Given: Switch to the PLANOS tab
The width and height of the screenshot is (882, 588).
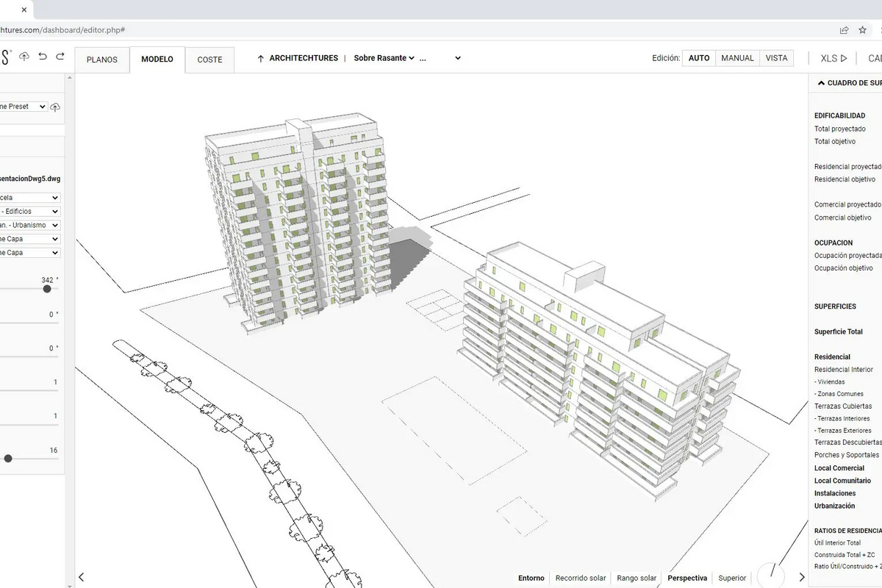Looking at the screenshot, I should (102, 60).
